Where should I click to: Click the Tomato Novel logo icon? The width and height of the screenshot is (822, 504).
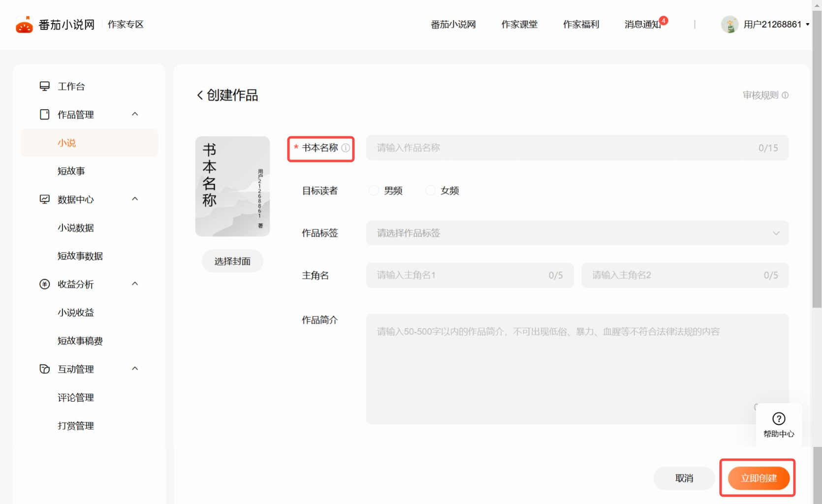pyautogui.click(x=24, y=25)
